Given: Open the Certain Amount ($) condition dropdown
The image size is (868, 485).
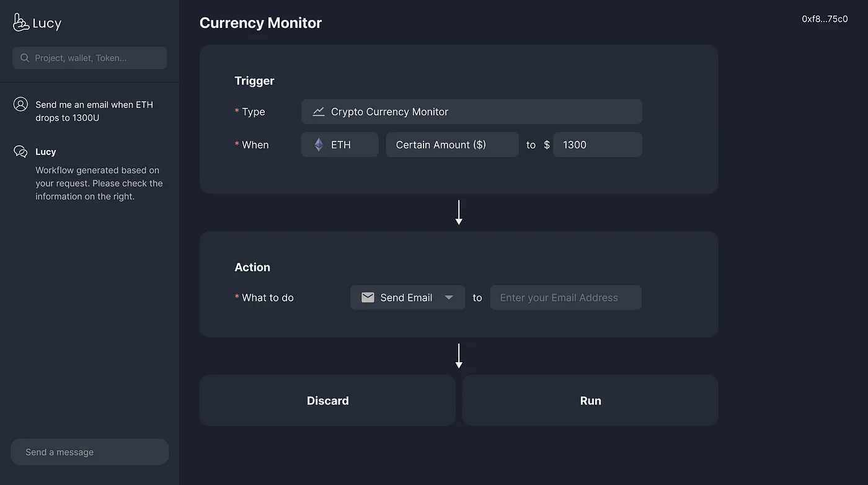Looking at the screenshot, I should click(452, 145).
